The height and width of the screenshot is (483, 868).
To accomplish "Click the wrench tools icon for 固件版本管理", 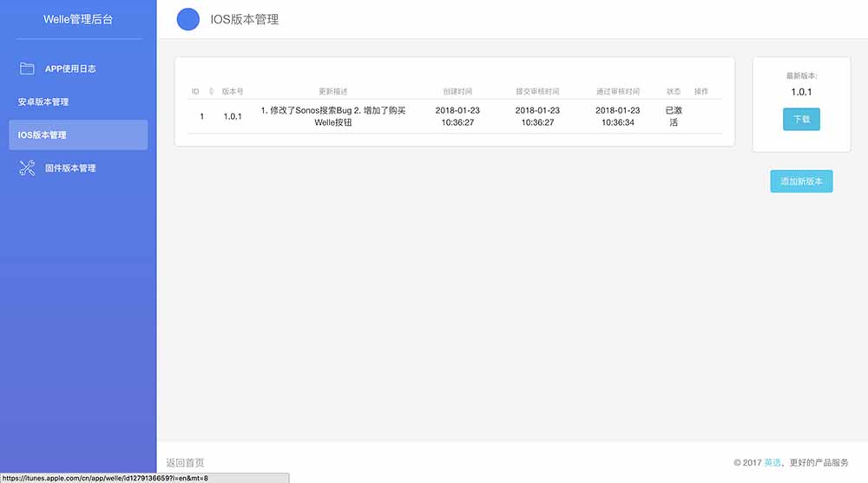I will point(27,168).
